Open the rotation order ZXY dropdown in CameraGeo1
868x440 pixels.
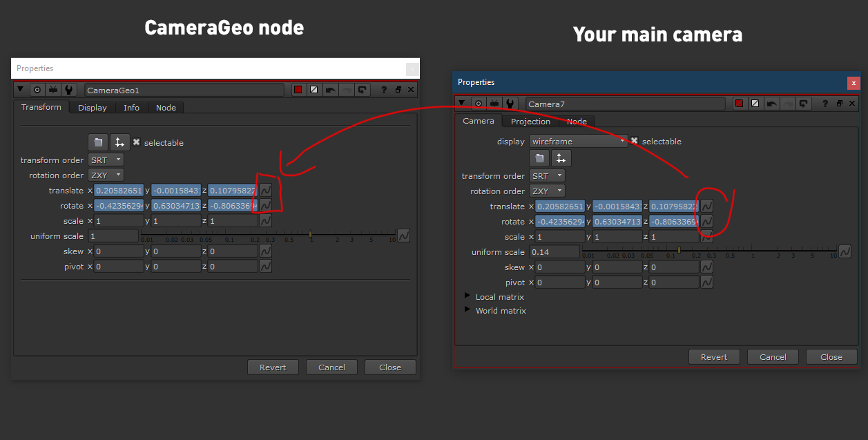(x=106, y=175)
